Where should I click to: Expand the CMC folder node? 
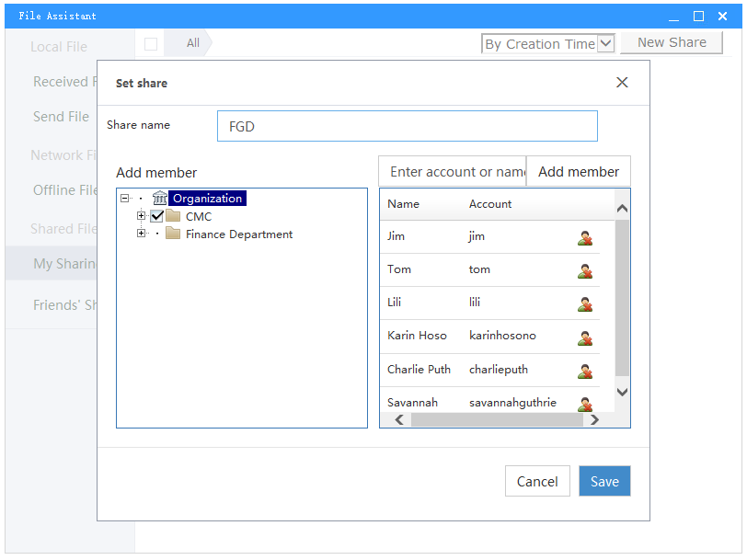click(142, 216)
